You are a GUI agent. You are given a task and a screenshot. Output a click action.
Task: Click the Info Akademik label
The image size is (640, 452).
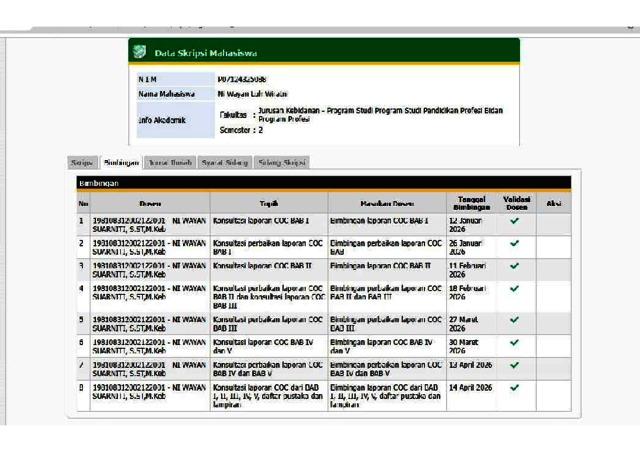pyautogui.click(x=162, y=120)
